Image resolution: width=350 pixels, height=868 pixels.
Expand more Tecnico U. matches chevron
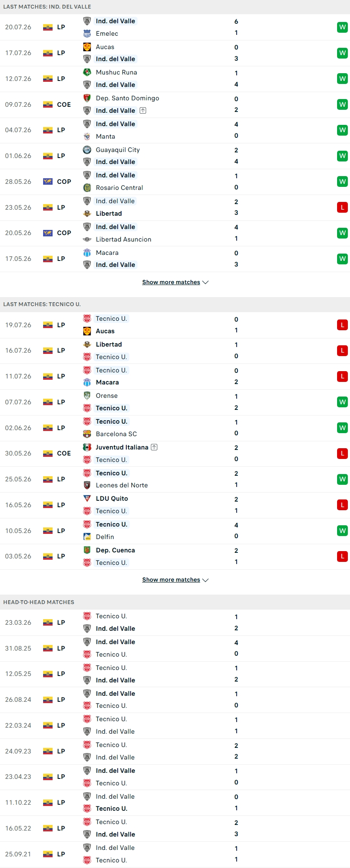206,580
